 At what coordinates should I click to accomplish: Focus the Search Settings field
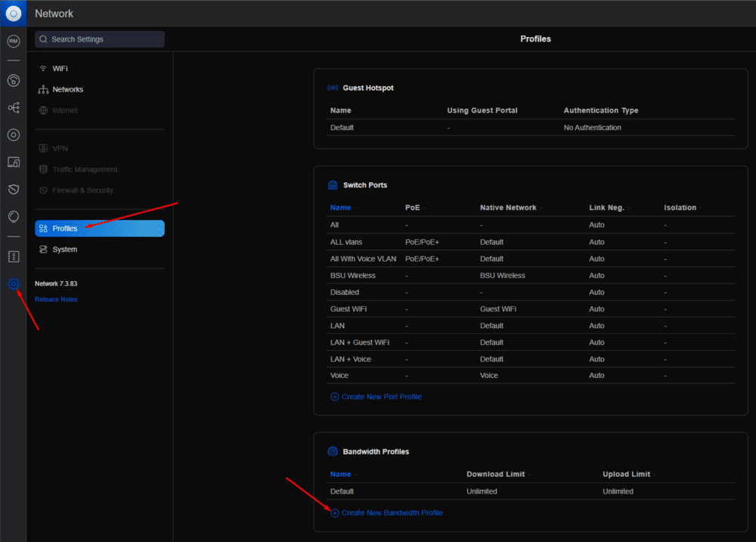(100, 39)
